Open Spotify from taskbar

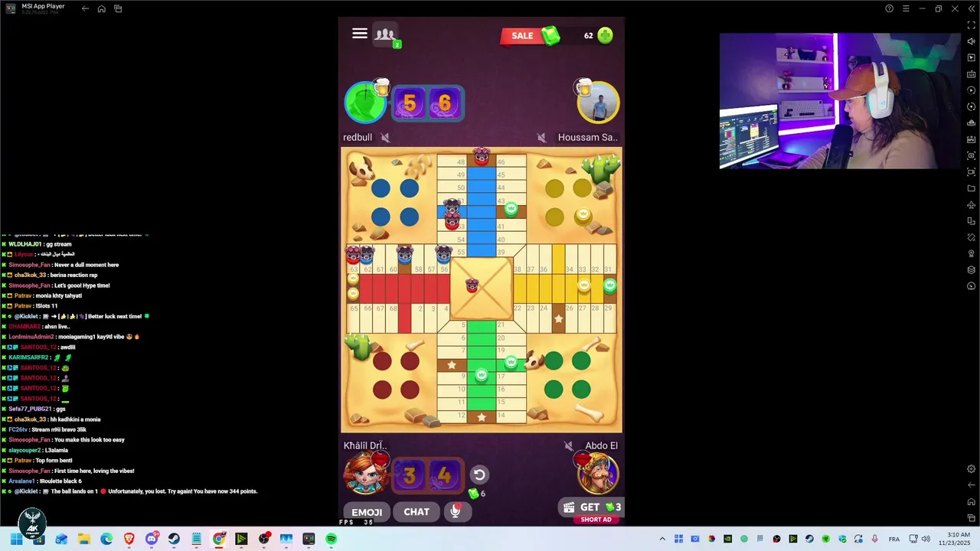coord(331,539)
